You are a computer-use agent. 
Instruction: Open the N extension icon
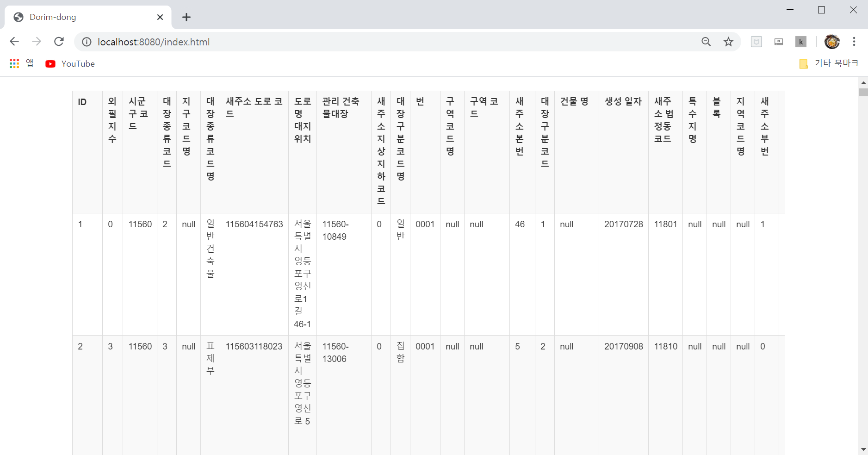(779, 42)
